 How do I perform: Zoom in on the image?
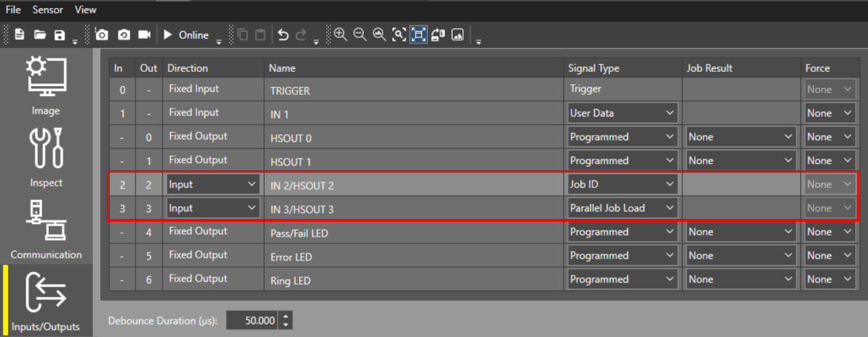[x=341, y=35]
